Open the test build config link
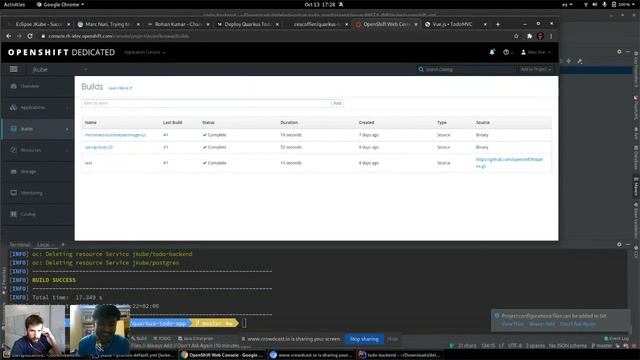 pos(88,163)
